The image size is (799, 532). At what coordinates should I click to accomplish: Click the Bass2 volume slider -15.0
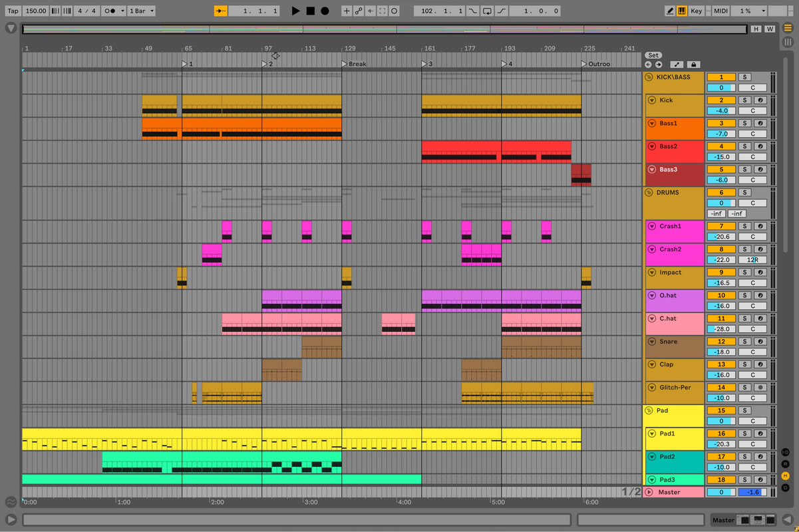721,157
